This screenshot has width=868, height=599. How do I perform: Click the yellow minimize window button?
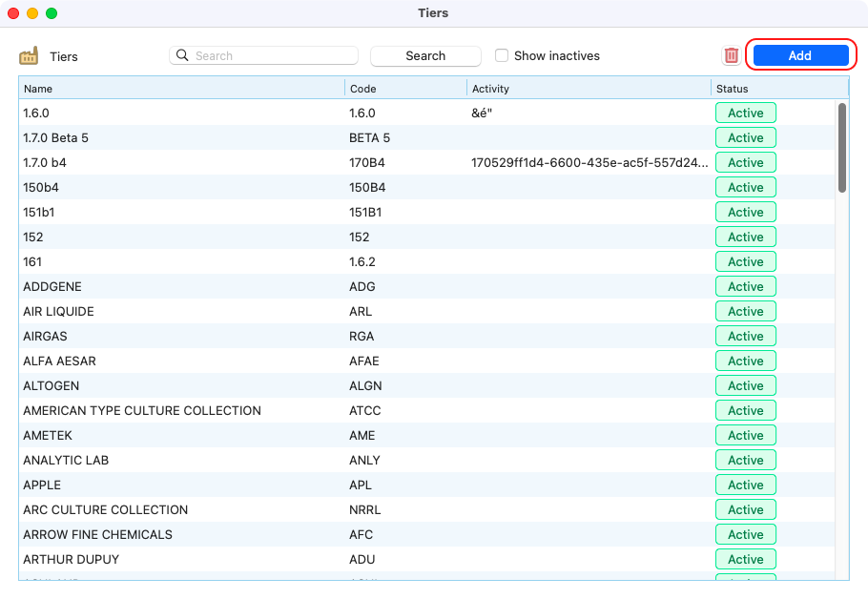(32, 13)
